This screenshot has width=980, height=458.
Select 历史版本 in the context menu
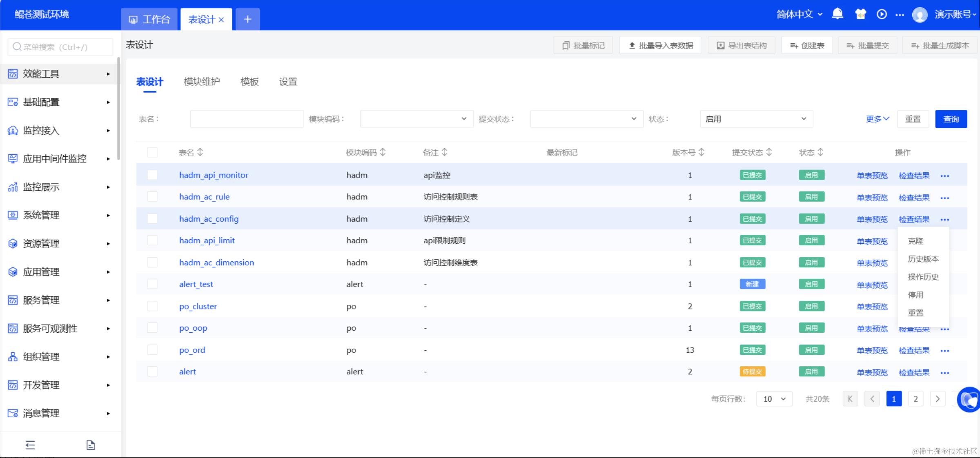pyautogui.click(x=923, y=259)
